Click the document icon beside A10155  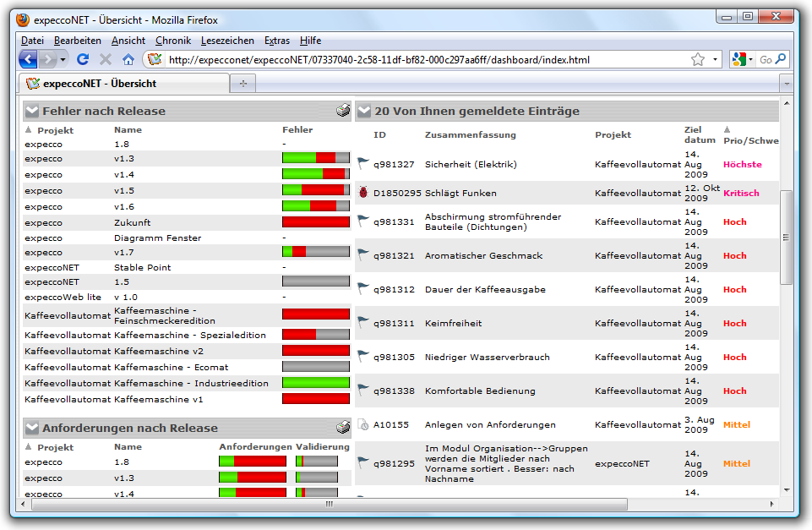pyautogui.click(x=363, y=424)
